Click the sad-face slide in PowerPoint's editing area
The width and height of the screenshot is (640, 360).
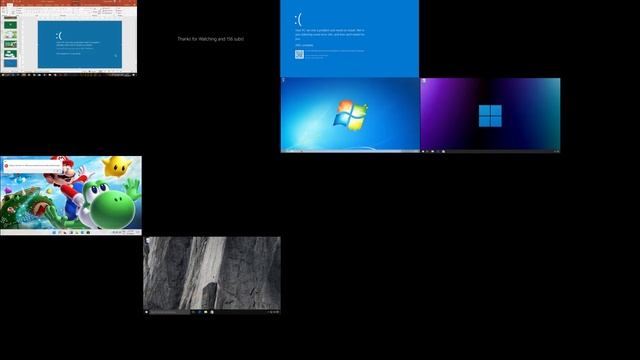[80, 44]
